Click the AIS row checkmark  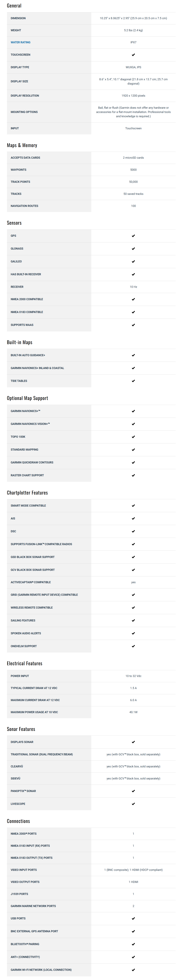click(133, 518)
